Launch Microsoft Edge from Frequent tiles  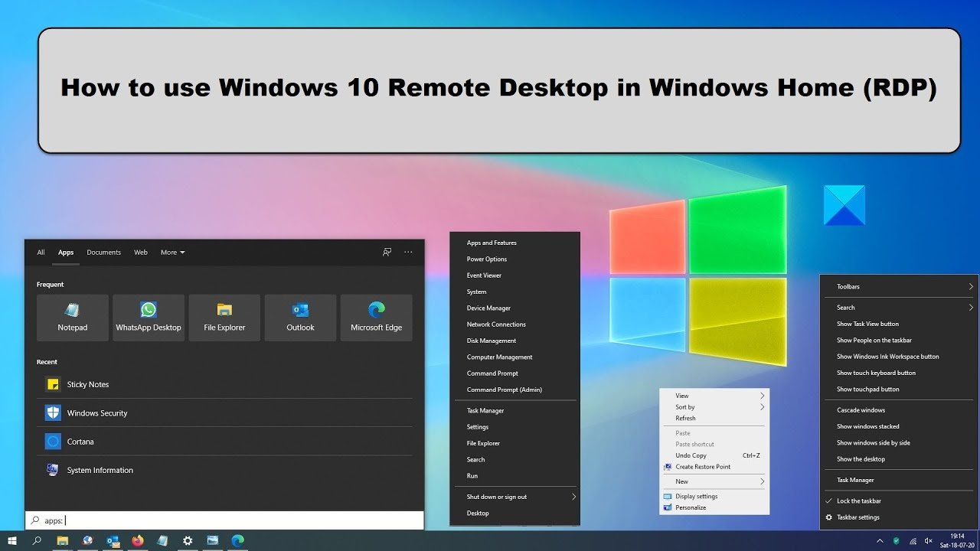pos(376,318)
